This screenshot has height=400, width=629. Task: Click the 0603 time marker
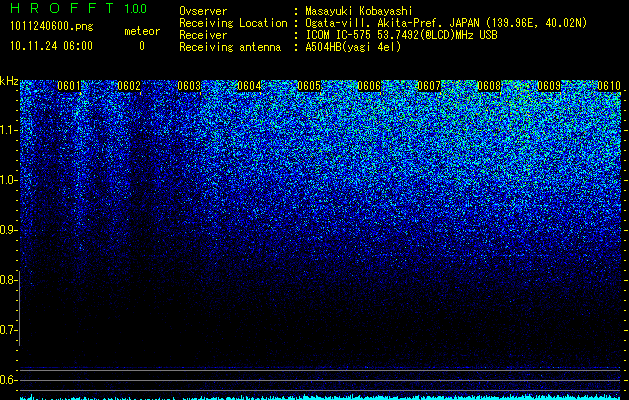coord(189,86)
